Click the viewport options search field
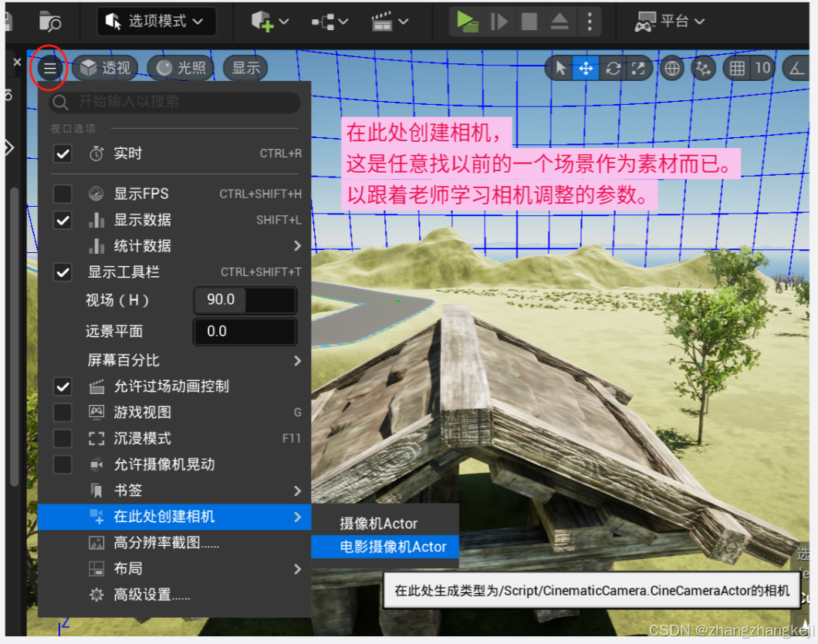Screen dimensions: 818x644 (x=174, y=103)
